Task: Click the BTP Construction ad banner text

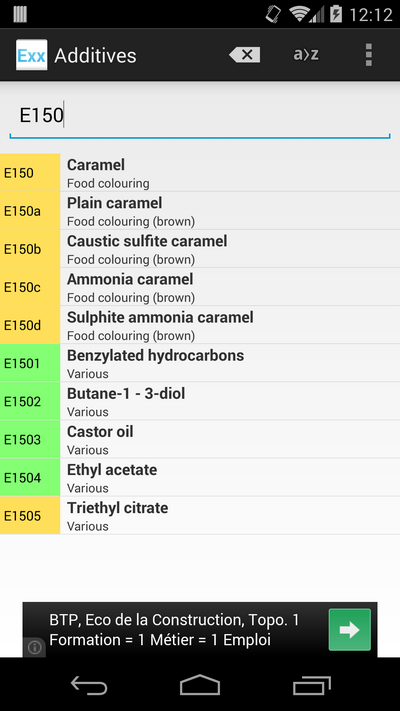Action: coord(174,630)
